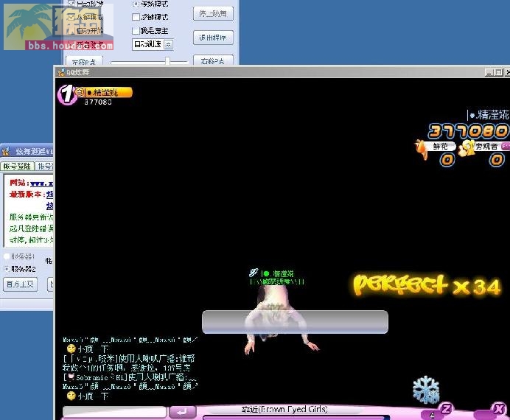Click the smiley emoticon in first 小顶一下 chat line
The image size is (510, 420).
[71, 349]
